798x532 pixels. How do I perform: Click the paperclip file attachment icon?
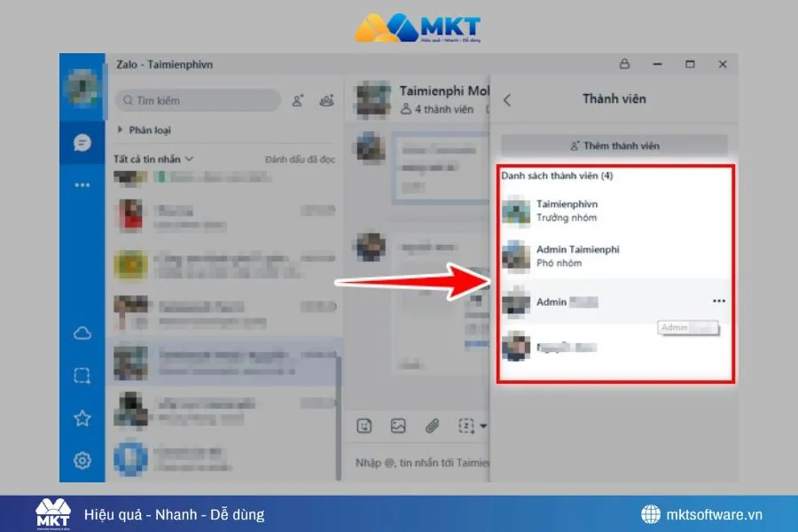[x=432, y=426]
